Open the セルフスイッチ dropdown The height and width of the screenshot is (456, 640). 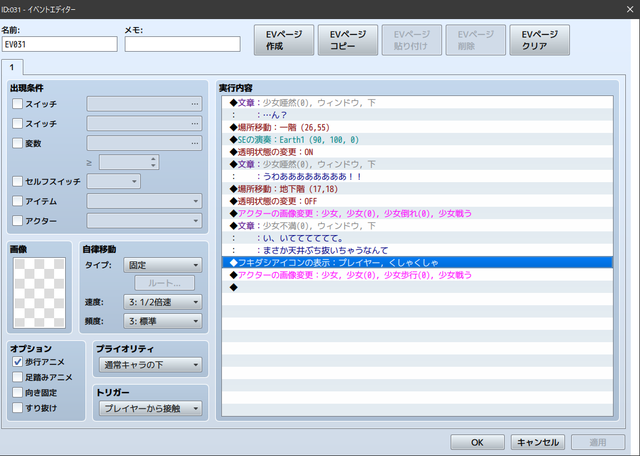coord(113,181)
